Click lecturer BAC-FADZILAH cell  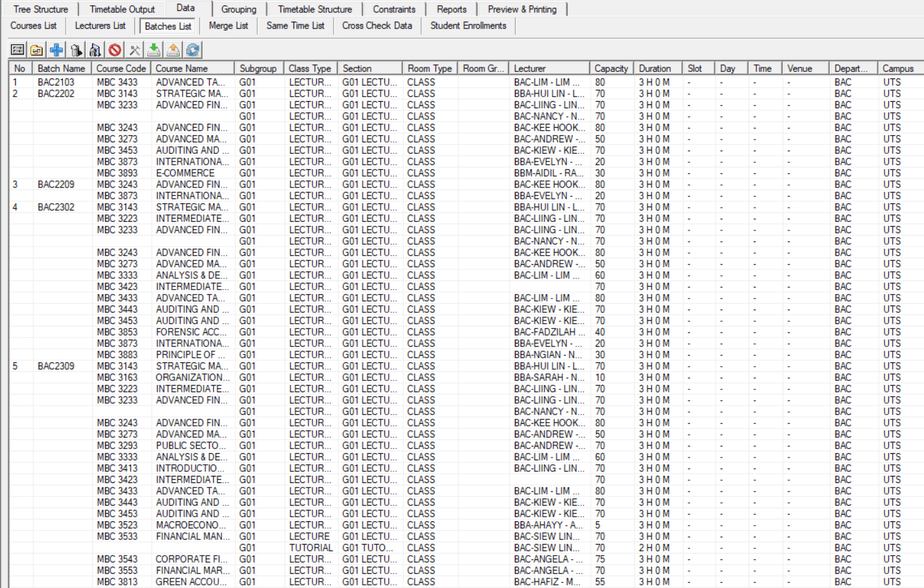click(x=549, y=332)
